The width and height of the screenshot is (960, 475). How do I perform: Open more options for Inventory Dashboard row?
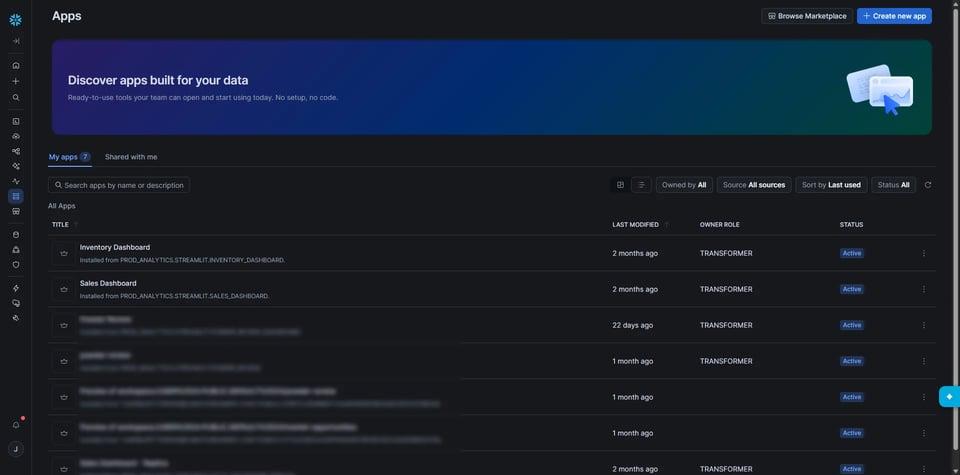(924, 253)
